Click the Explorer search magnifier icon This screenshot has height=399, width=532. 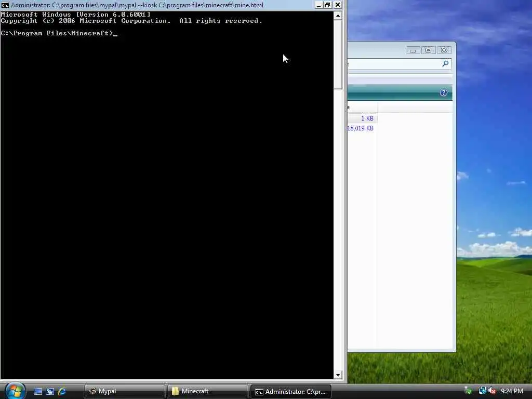click(445, 64)
